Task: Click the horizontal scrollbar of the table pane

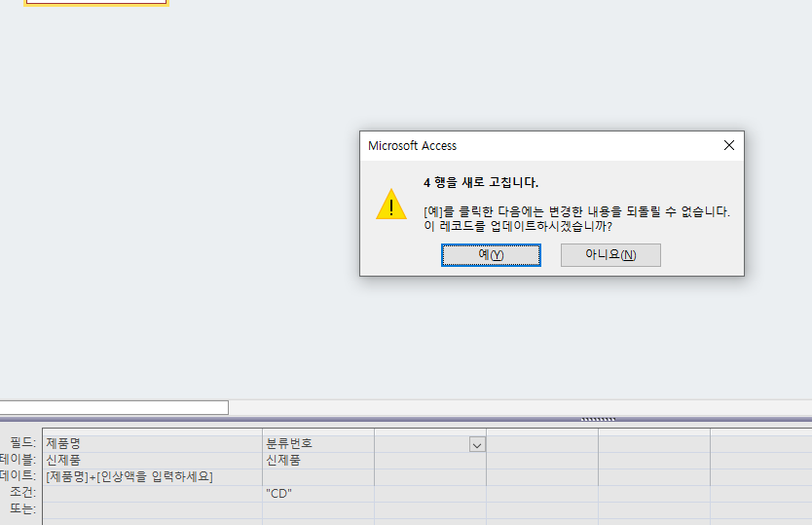Action: point(114,407)
